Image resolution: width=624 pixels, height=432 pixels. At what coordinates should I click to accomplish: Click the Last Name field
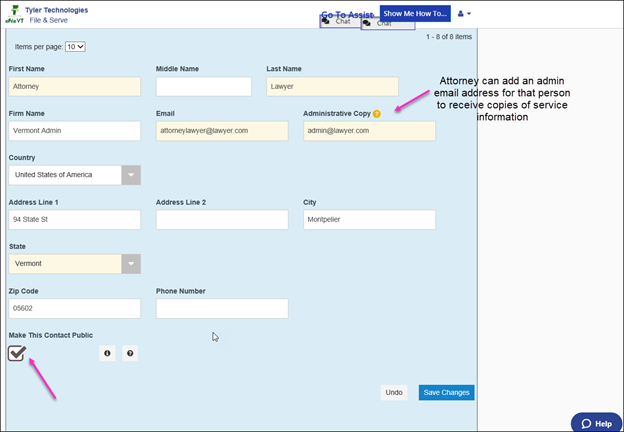click(332, 86)
